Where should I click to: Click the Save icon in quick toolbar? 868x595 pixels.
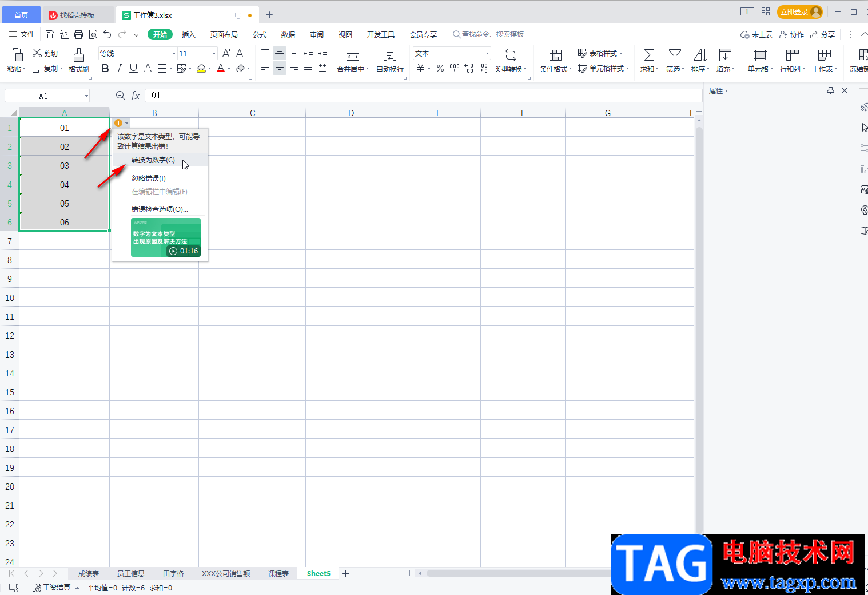(x=50, y=34)
